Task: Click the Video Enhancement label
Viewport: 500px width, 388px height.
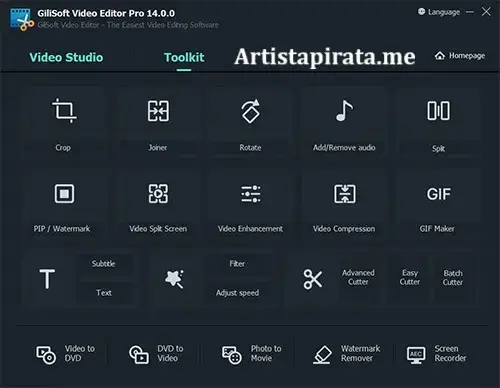Action: pyautogui.click(x=250, y=229)
